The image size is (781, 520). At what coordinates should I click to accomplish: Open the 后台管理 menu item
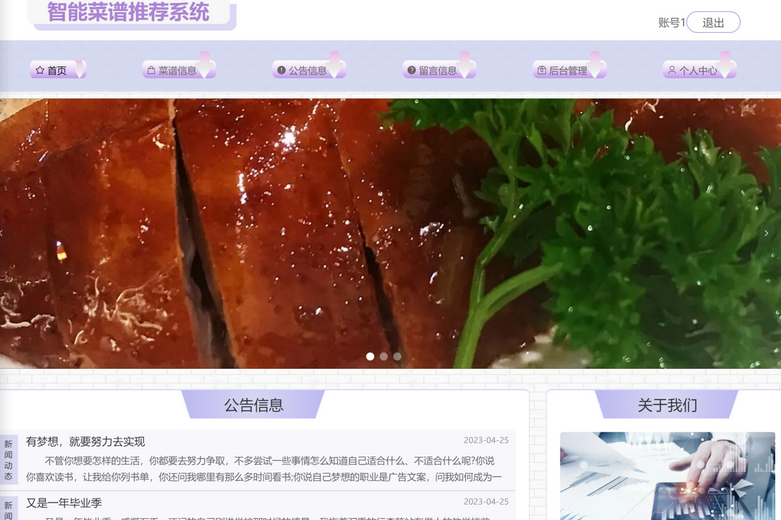click(569, 70)
